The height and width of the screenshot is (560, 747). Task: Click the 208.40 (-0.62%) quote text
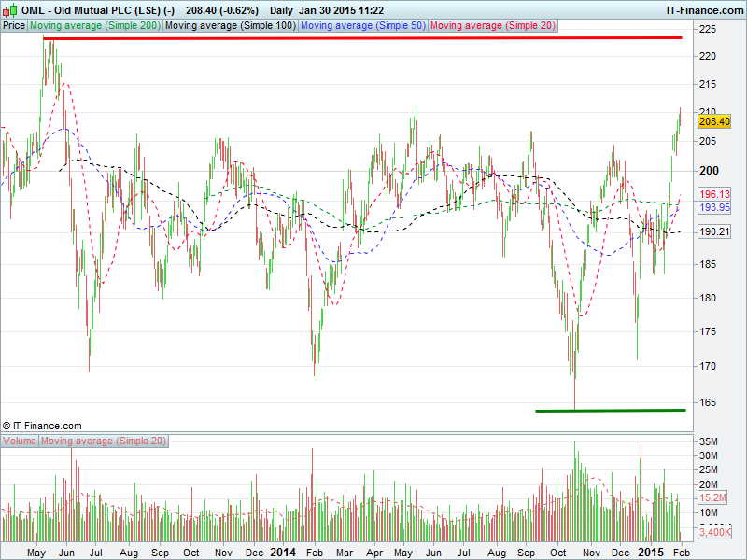tap(222, 10)
